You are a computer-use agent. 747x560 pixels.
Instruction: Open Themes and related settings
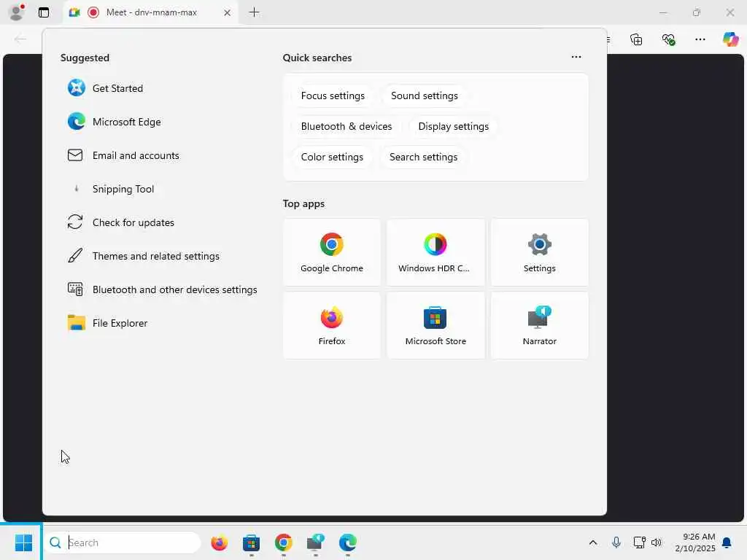(144, 256)
